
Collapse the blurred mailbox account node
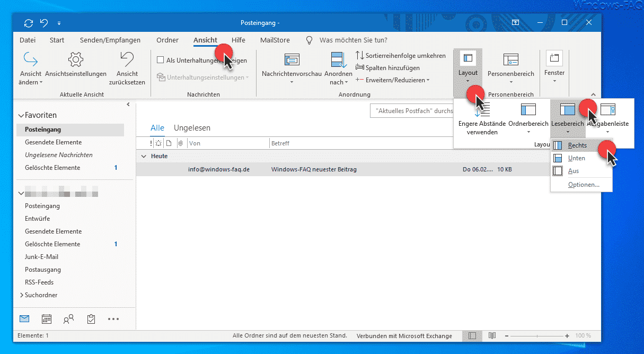pos(21,192)
